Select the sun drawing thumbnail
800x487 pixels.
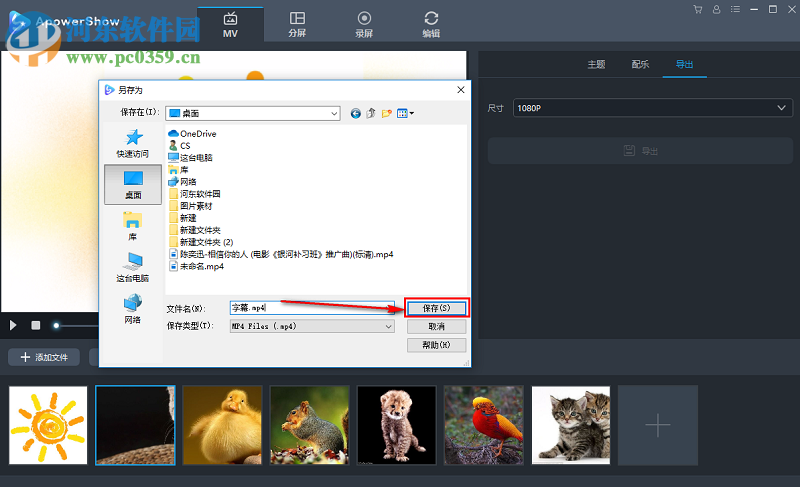click(x=48, y=425)
